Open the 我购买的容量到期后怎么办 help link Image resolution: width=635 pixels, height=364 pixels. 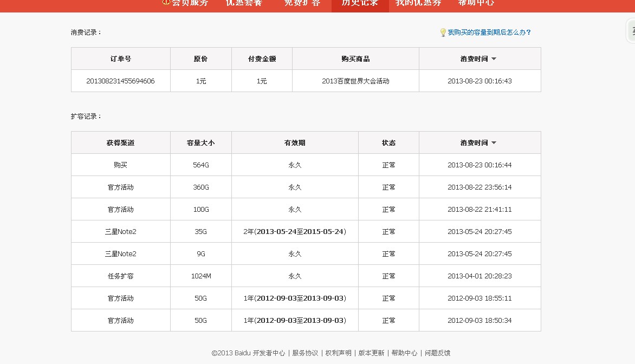(489, 32)
